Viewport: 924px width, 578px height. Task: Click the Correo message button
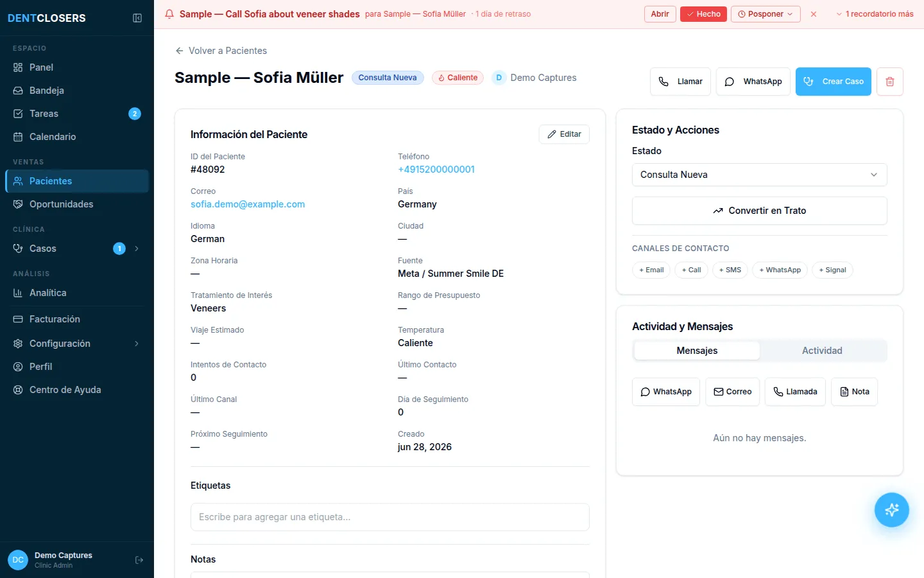(732, 392)
